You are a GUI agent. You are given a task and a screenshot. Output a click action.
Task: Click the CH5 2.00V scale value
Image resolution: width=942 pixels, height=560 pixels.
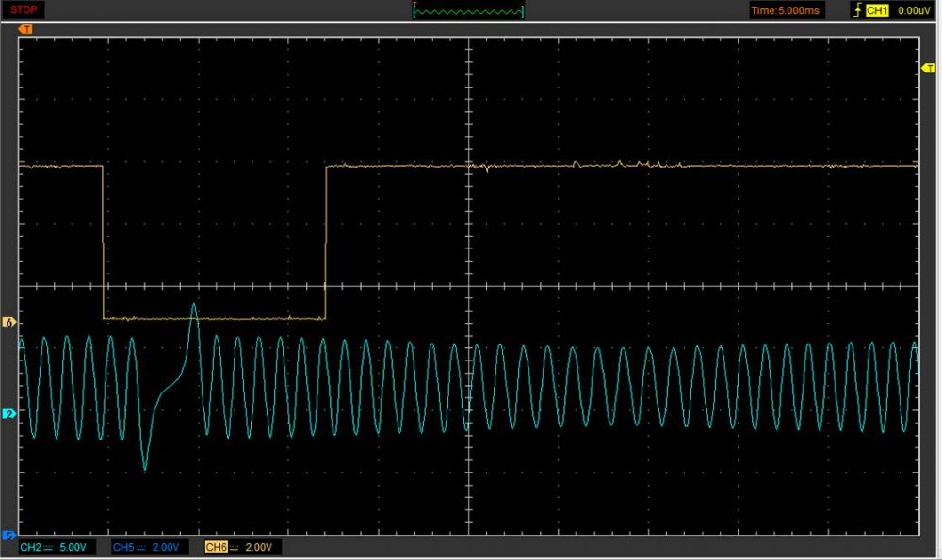pos(167,547)
